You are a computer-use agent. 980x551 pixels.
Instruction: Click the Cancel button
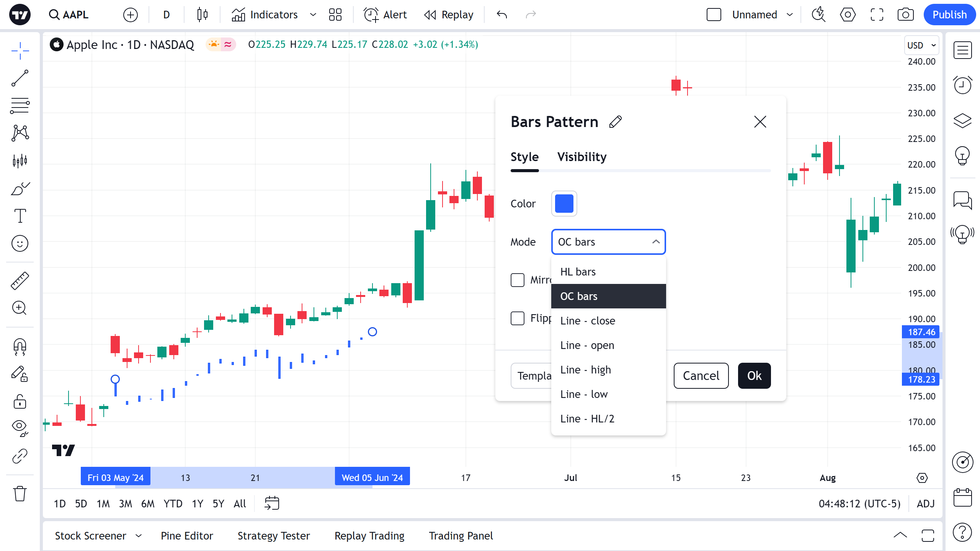701,376
